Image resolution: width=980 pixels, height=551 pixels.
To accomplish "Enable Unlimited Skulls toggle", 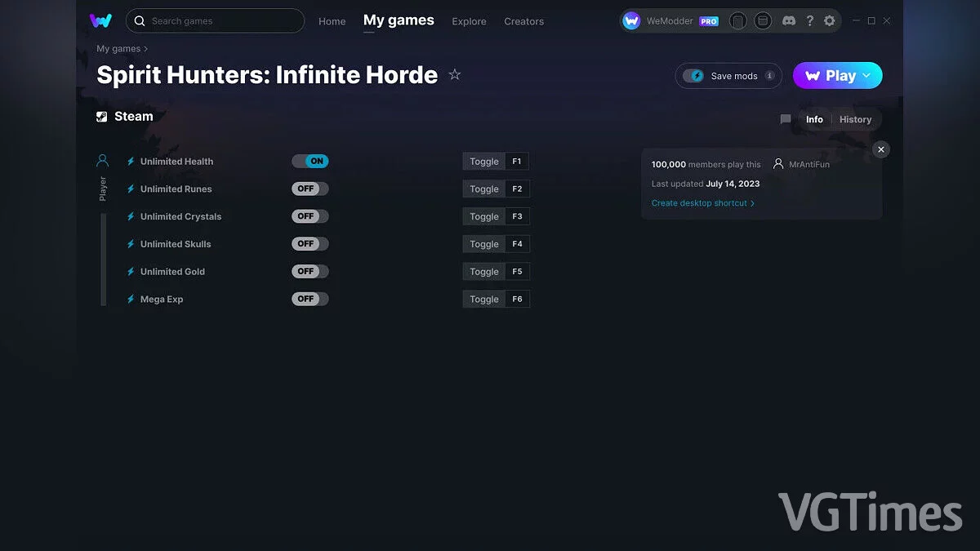I will 310,244.
